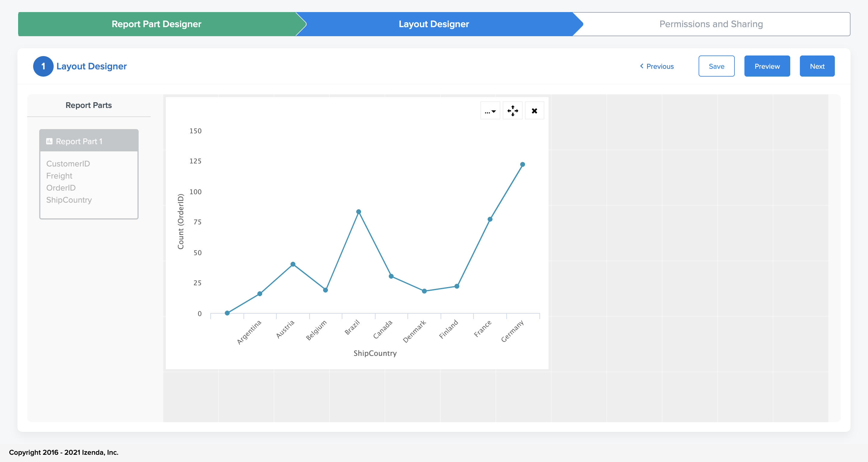Switch to Report Part Designer step

pos(157,24)
